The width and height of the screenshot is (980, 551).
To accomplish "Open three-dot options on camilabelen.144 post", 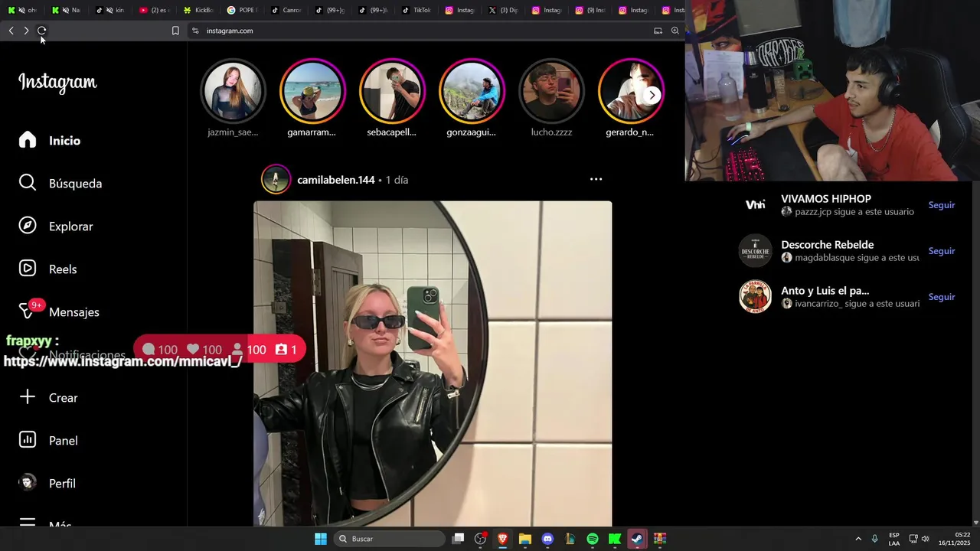I will pyautogui.click(x=596, y=179).
